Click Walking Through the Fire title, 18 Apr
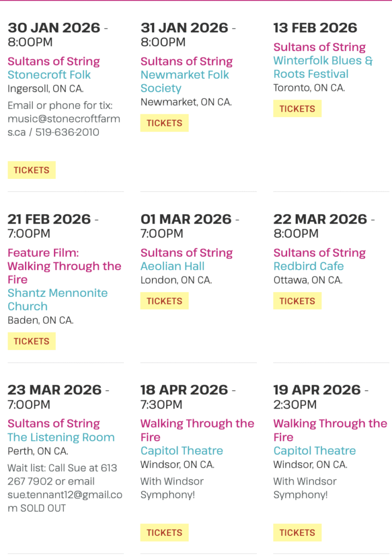Image resolution: width=392 pixels, height=560 pixels. coord(197,430)
